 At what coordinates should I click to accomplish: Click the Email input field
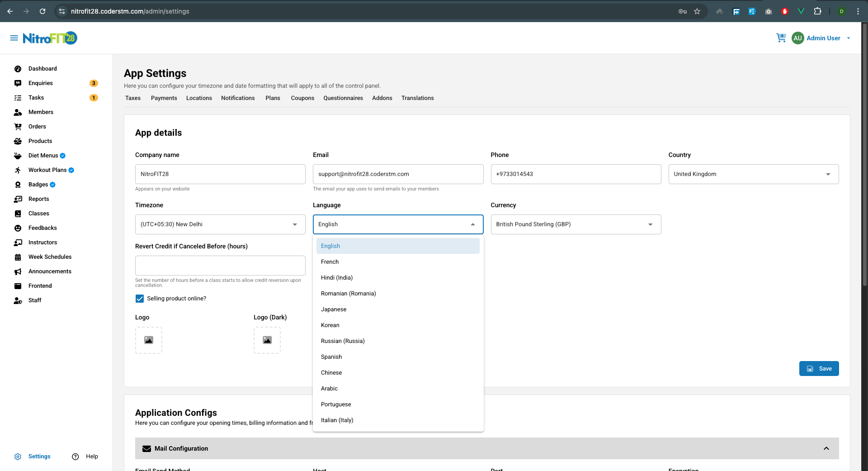[x=398, y=174]
